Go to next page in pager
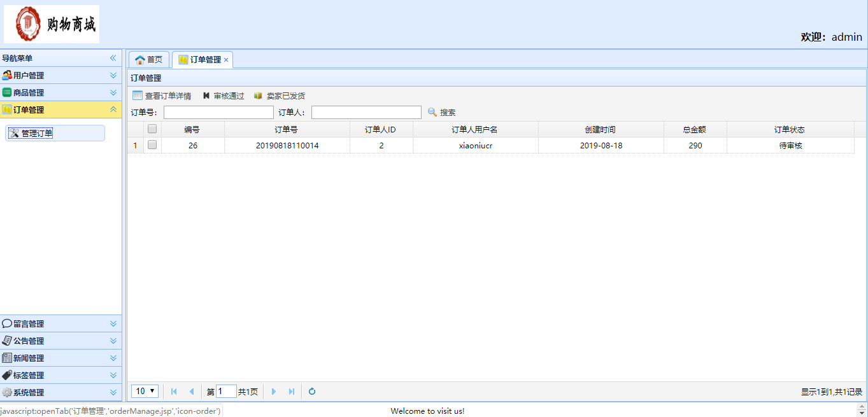The height and width of the screenshot is (417, 868). coord(274,392)
